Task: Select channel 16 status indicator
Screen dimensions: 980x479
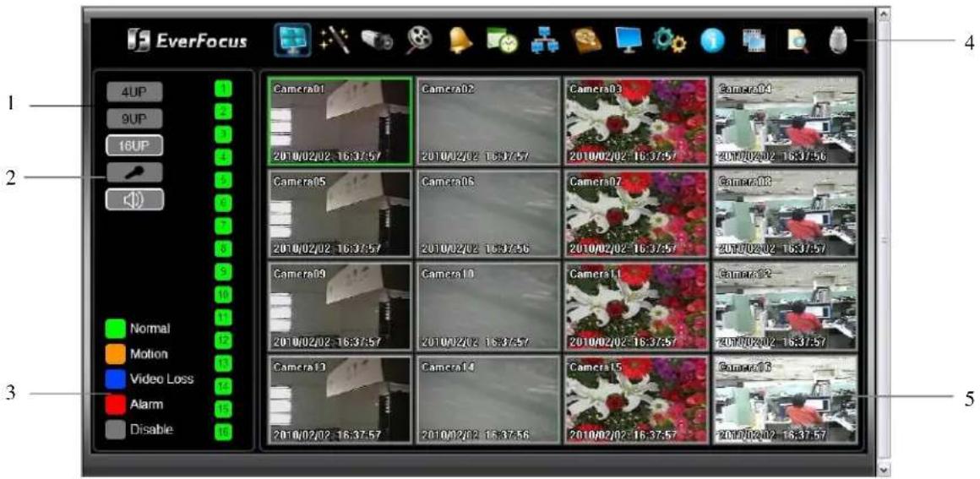Action: (225, 431)
